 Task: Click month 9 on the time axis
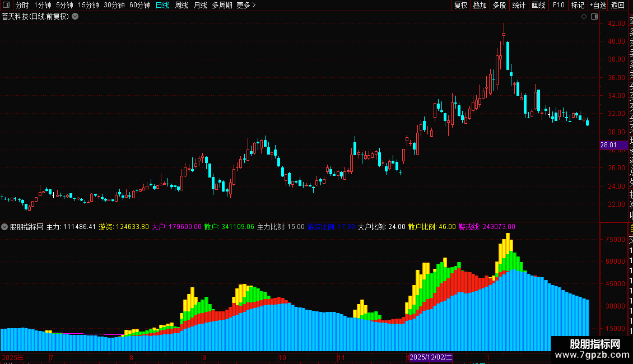[x=204, y=357]
